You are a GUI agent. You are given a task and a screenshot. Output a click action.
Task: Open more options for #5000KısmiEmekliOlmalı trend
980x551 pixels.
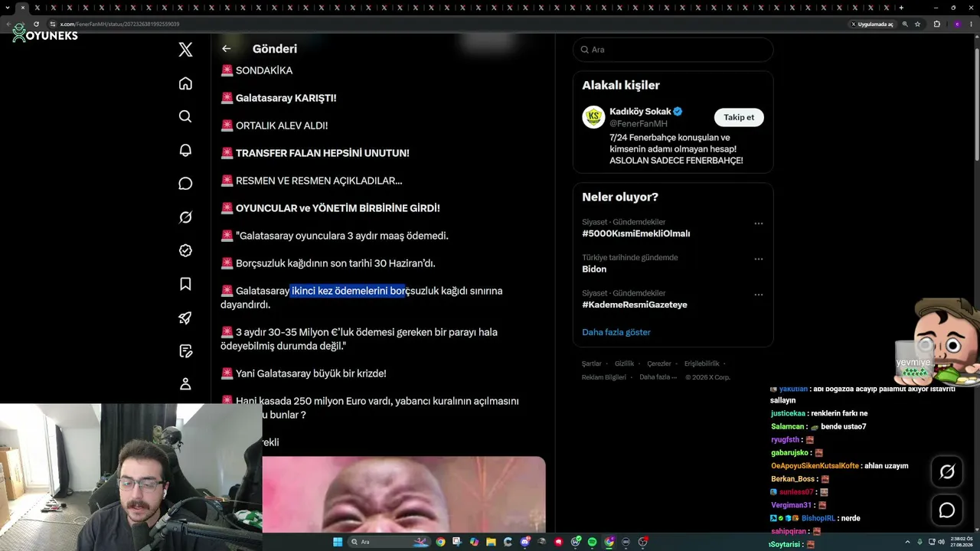(x=759, y=223)
